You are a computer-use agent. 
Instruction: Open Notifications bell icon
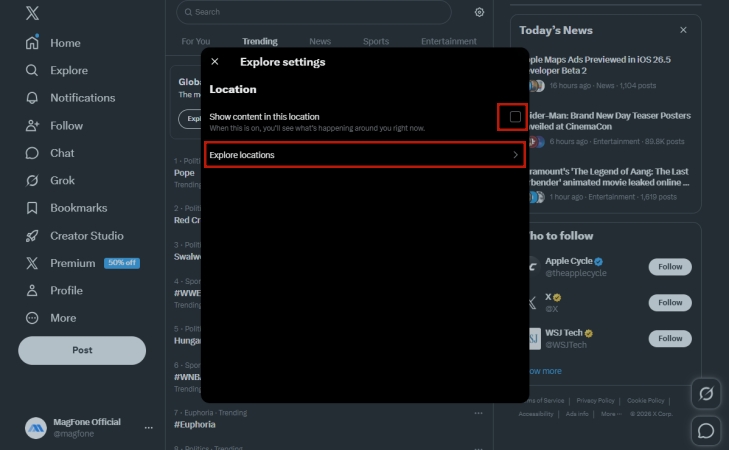(x=32, y=98)
